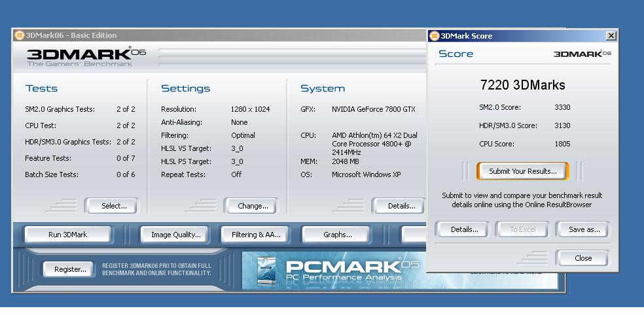Click the Filtering value Optimal
Image resolution: width=644 pixels, height=315 pixels.
[x=243, y=135]
